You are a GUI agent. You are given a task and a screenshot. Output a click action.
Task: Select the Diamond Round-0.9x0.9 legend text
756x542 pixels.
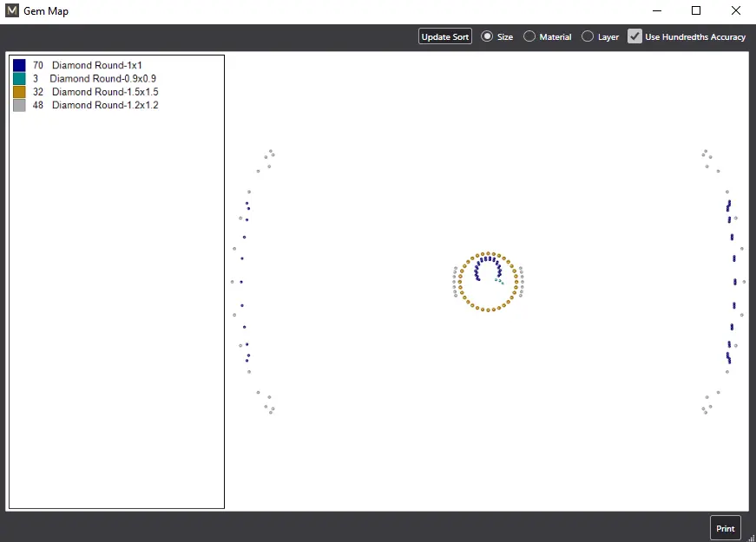pyautogui.click(x=102, y=79)
